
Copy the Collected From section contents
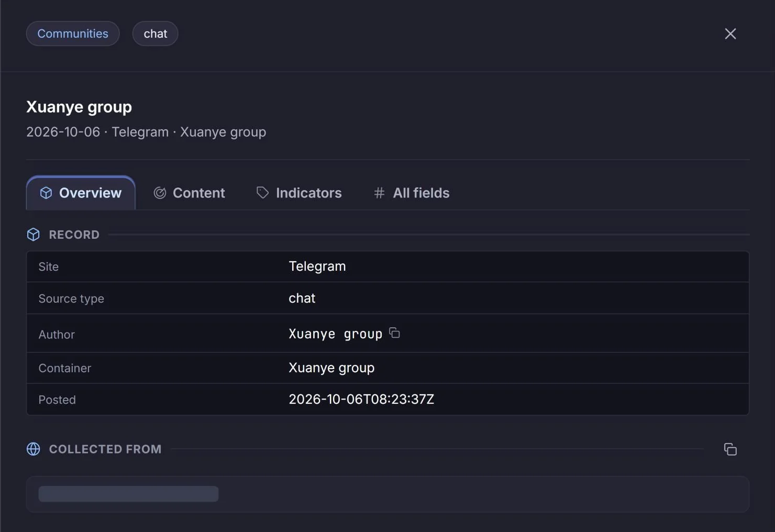[x=730, y=449]
